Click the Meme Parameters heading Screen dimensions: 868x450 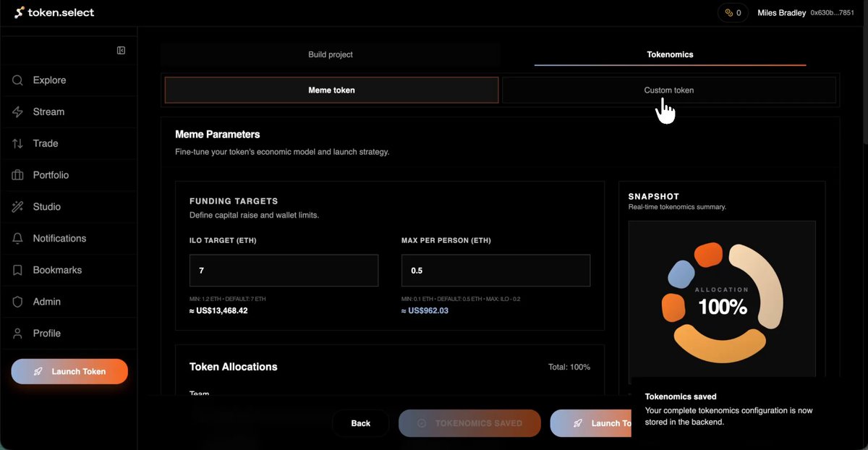(x=218, y=135)
